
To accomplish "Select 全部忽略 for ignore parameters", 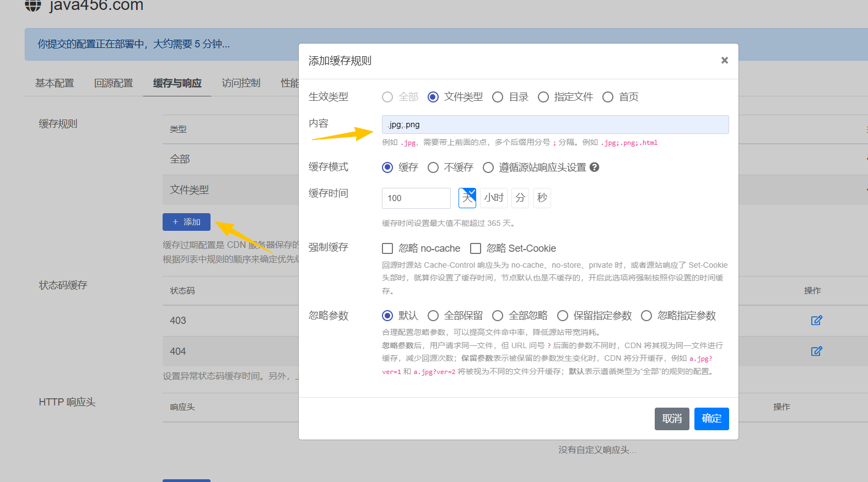I will 498,316.
